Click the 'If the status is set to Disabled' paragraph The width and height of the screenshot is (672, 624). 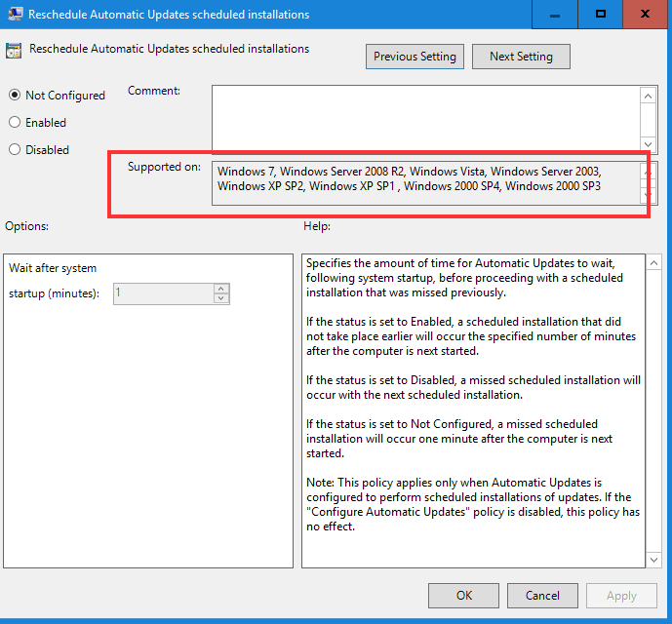coord(473,387)
